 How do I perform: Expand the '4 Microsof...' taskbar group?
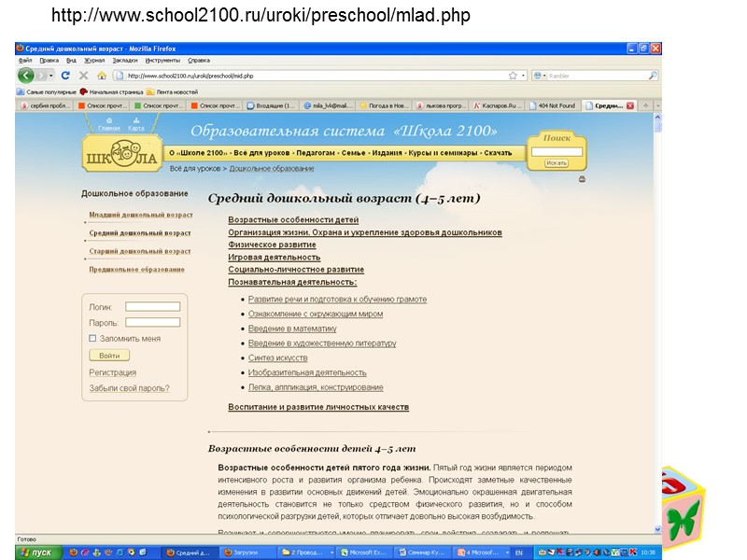click(x=507, y=553)
